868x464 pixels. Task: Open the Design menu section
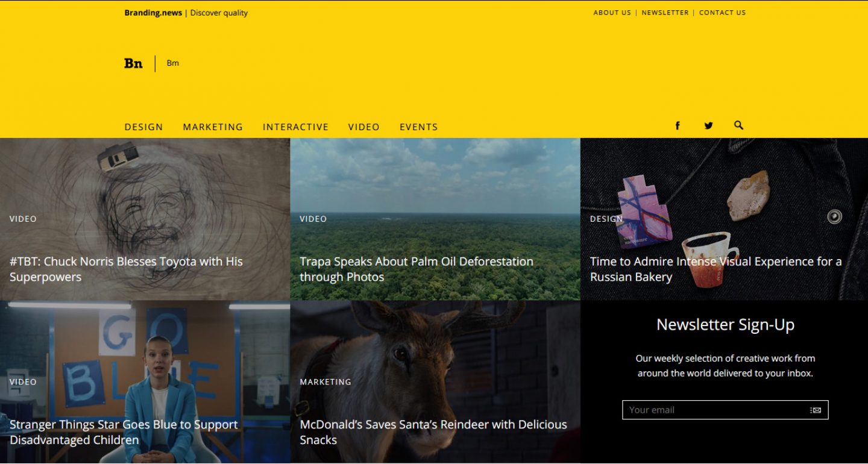[x=143, y=127]
